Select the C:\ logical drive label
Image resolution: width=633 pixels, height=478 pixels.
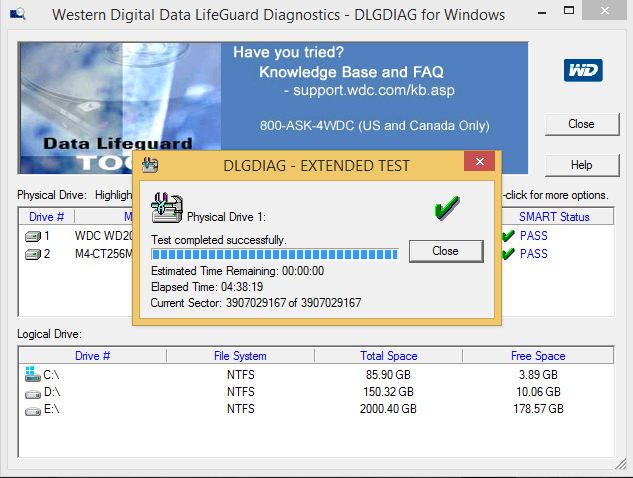point(51,375)
